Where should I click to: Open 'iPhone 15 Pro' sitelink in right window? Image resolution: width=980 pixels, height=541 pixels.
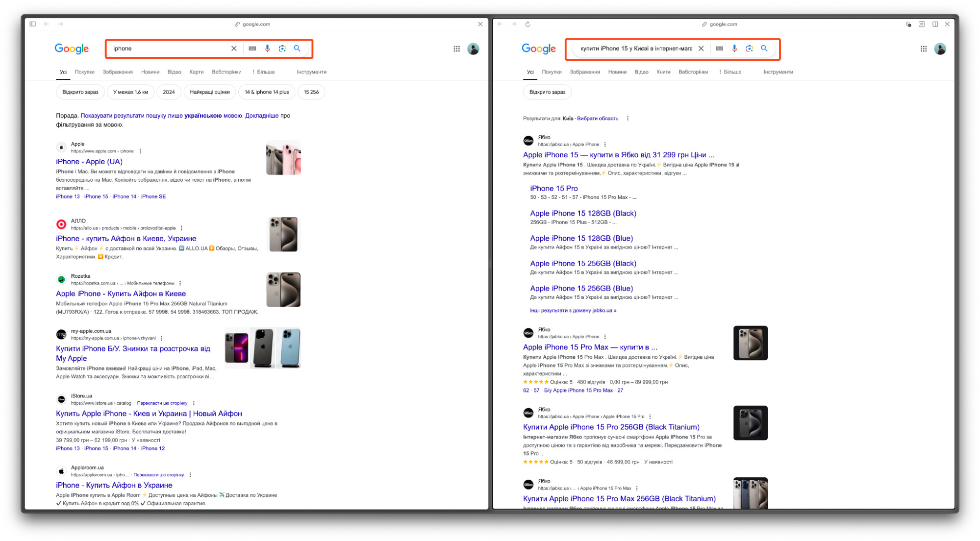pos(554,188)
